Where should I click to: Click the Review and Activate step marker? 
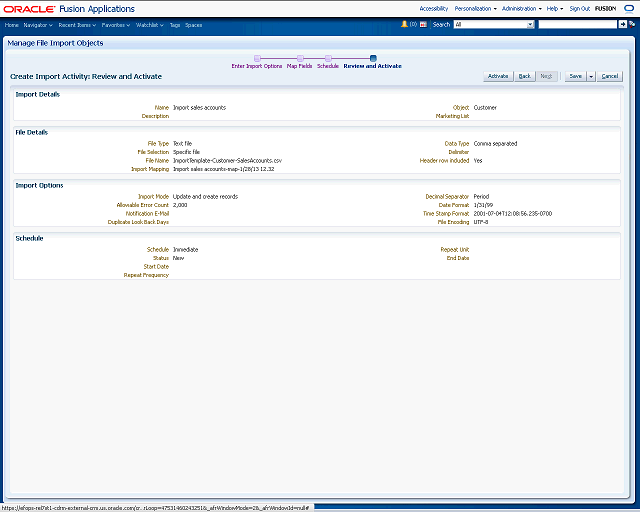coord(372,58)
